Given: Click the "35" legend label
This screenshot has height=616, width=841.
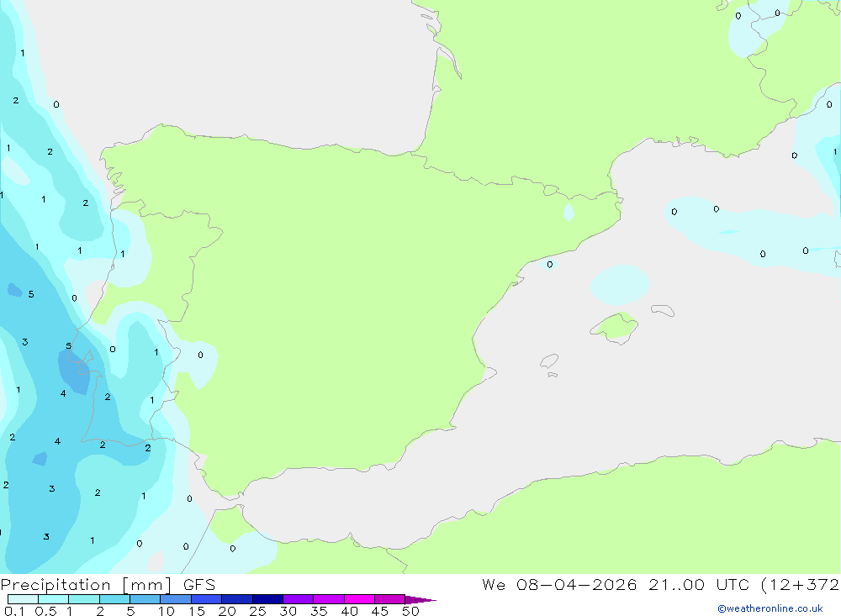Looking at the screenshot, I should click(x=319, y=611).
